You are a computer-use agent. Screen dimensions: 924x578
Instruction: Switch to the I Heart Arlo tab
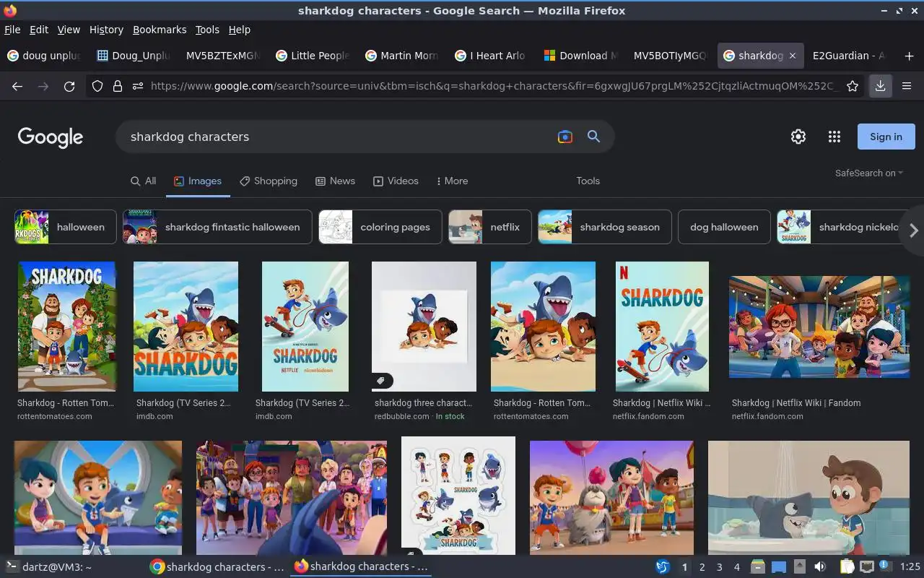pos(491,56)
